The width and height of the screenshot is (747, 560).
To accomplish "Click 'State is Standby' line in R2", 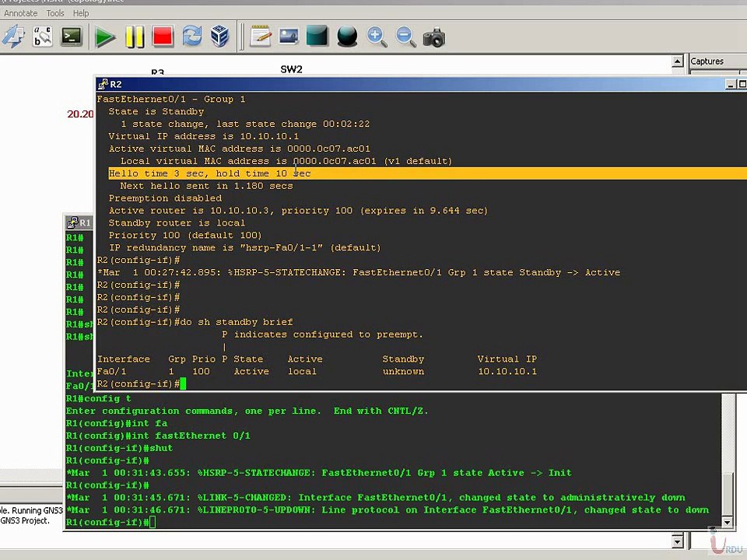I will tap(156, 111).
